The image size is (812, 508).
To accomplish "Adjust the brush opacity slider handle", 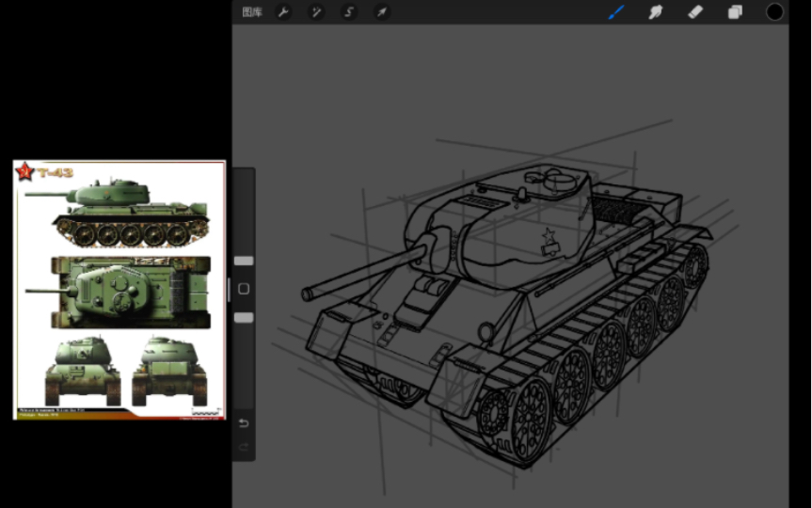I will 244,317.
